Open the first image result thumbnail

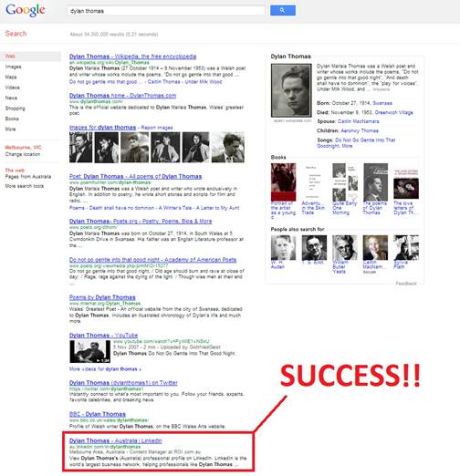[80, 147]
